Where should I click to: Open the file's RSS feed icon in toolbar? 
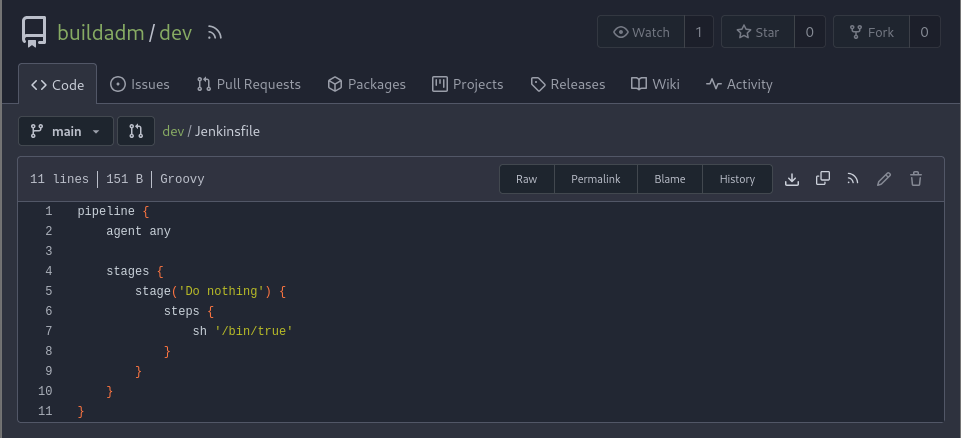click(x=853, y=179)
